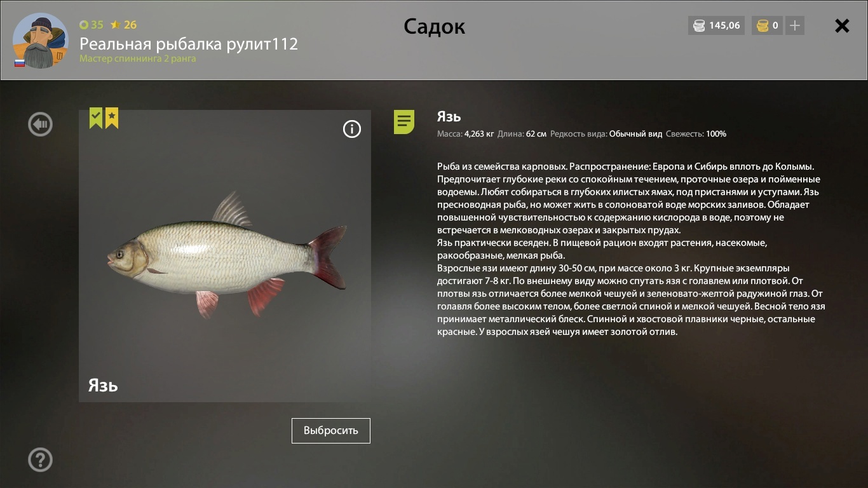Click the back arrow icon
Image resolution: width=868 pixels, height=488 pixels.
pyautogui.click(x=40, y=124)
